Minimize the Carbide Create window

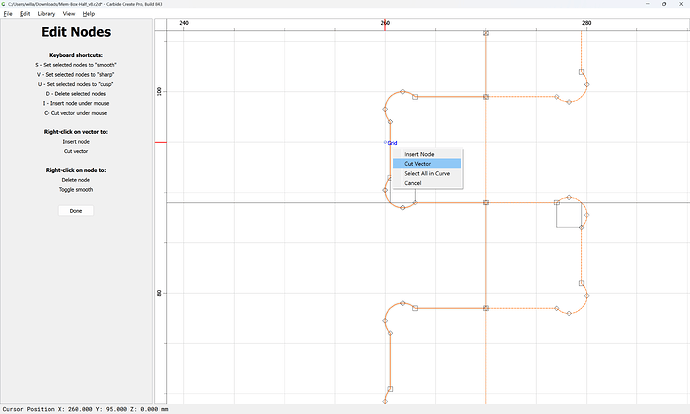[648, 4]
